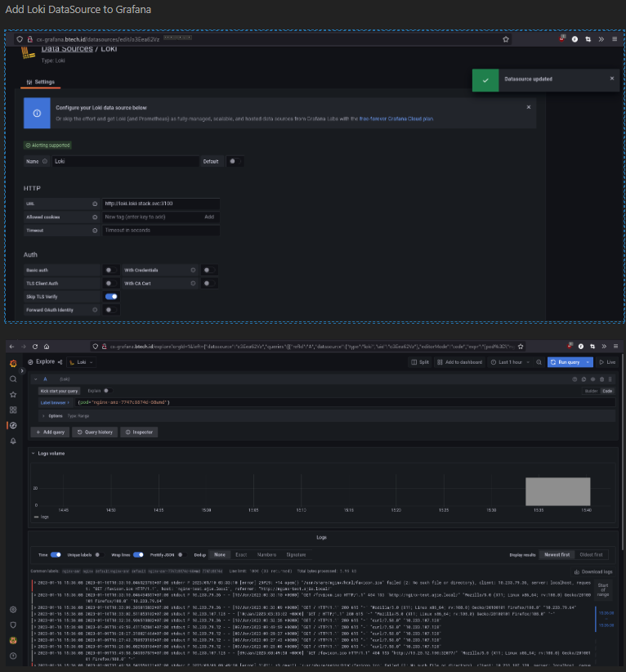Click the reload button in lower browser

pyautogui.click(x=35, y=347)
